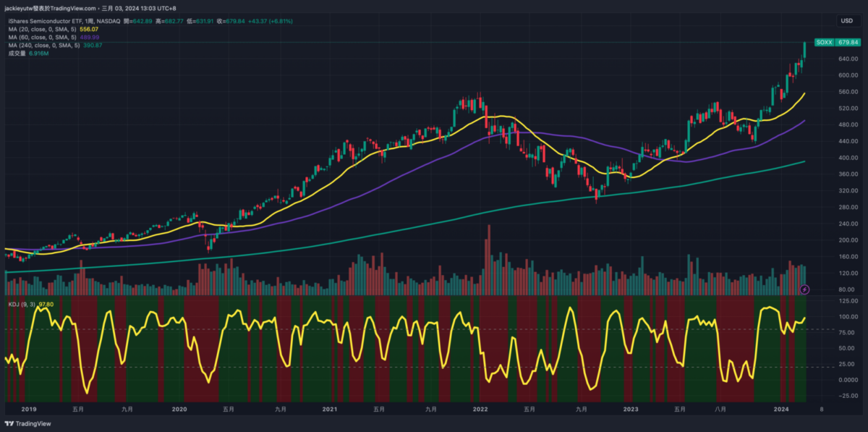Click the SOXX price label tag

pos(824,43)
